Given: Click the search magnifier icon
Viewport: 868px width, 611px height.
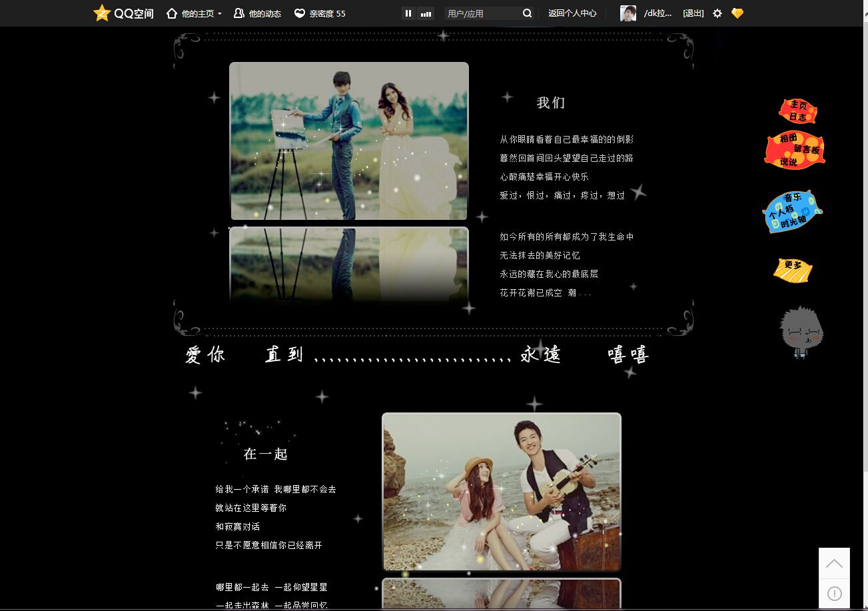Looking at the screenshot, I should pos(527,13).
